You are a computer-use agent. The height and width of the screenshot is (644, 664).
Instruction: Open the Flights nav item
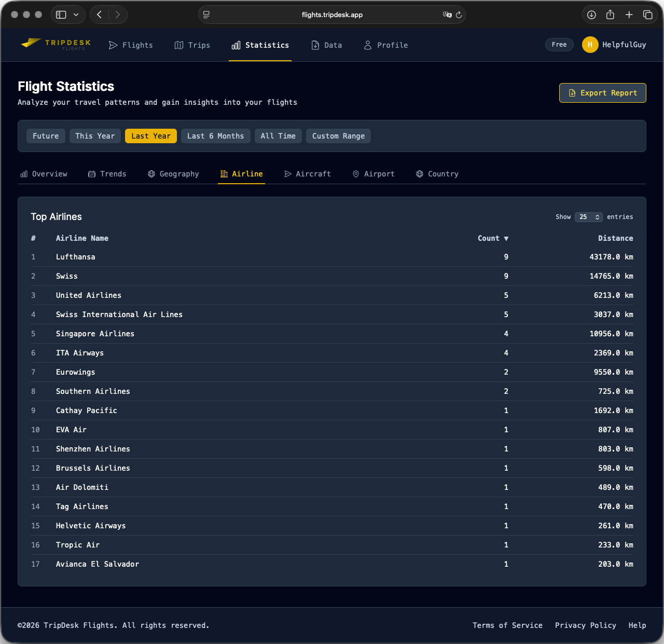[131, 45]
